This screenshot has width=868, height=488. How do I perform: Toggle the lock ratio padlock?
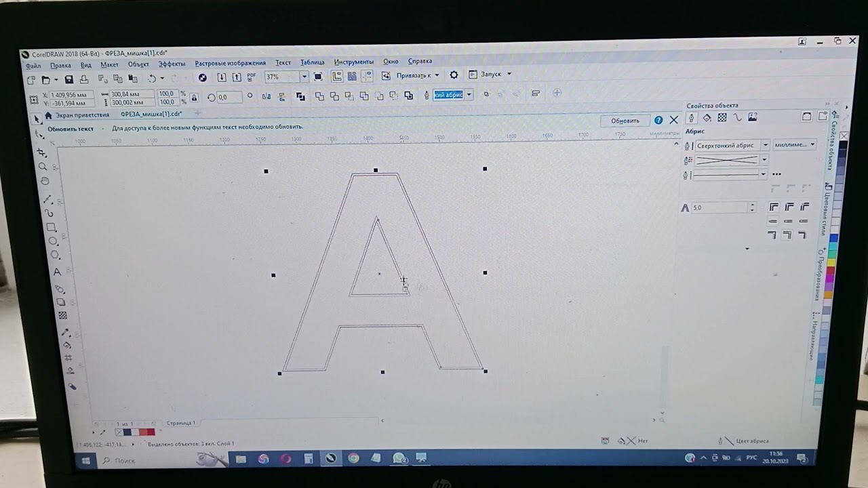pyautogui.click(x=195, y=98)
